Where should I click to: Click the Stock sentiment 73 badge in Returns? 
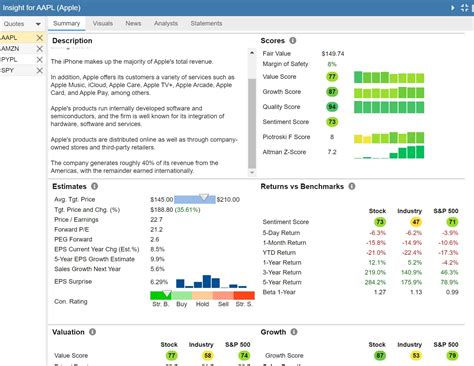[380, 222]
